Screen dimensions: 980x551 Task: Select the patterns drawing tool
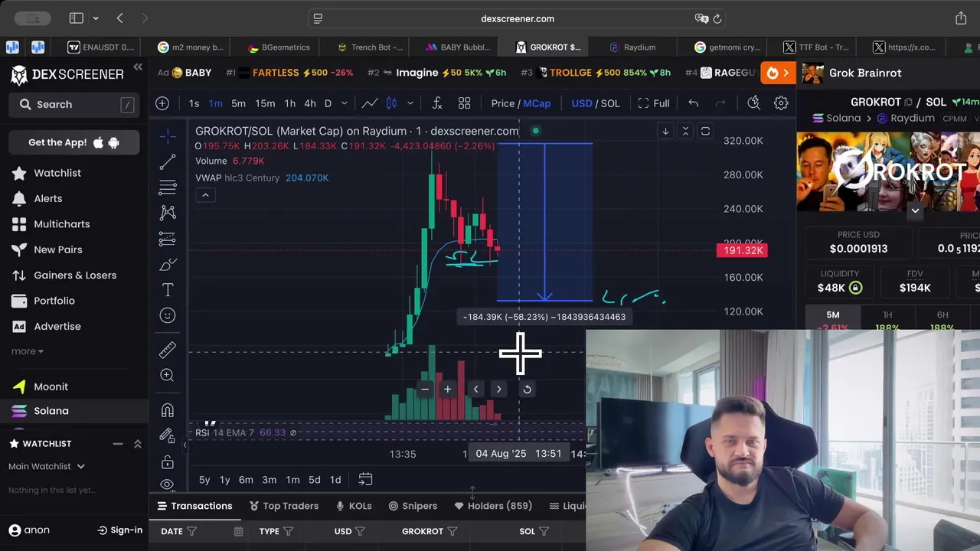pyautogui.click(x=168, y=213)
